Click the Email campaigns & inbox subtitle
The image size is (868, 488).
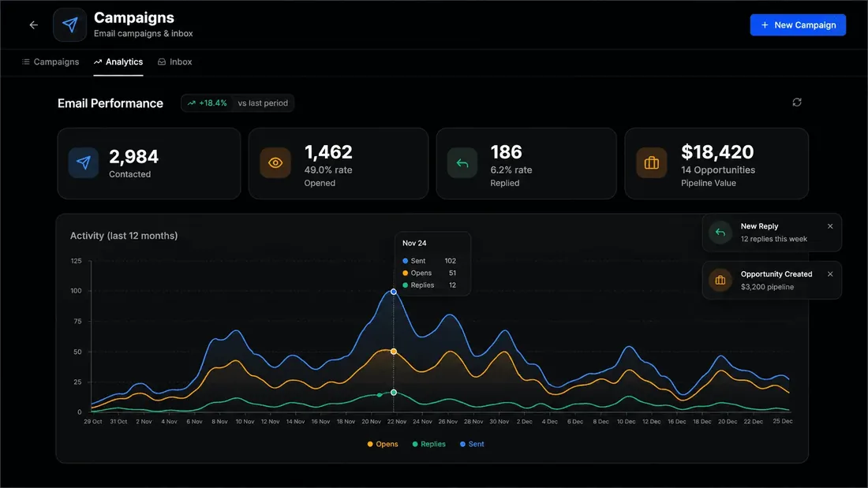coord(144,33)
